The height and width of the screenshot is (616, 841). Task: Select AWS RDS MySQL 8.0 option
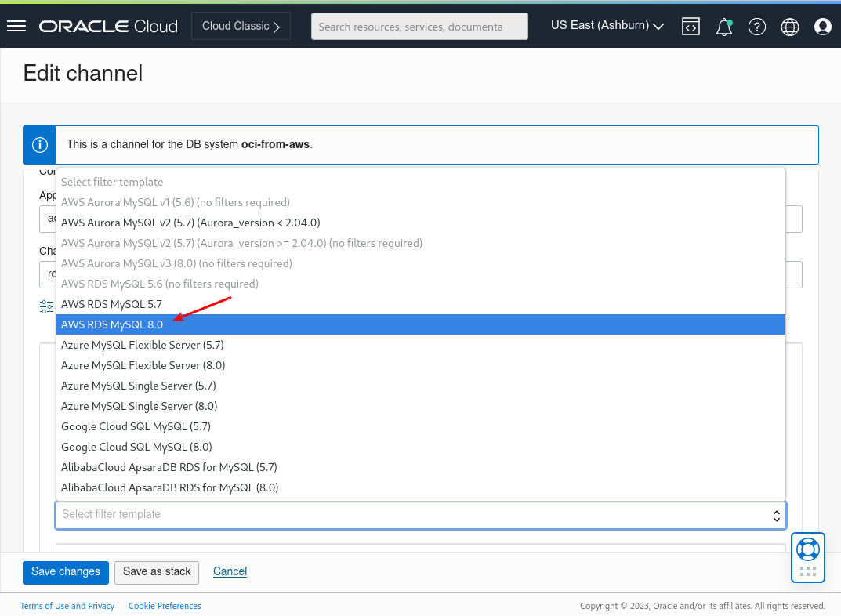coord(421,324)
